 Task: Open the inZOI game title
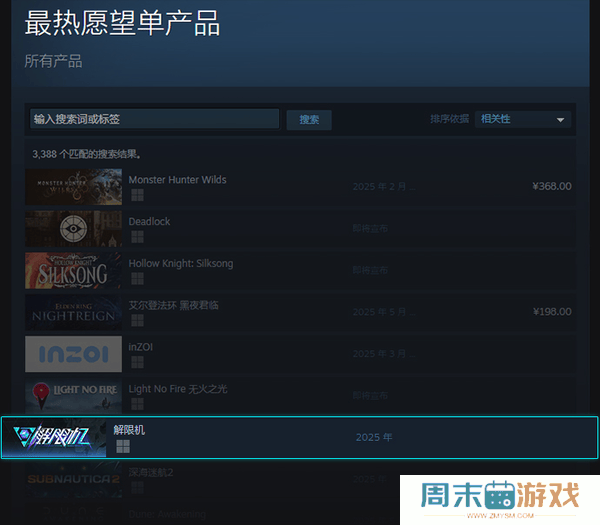pyautogui.click(x=141, y=347)
